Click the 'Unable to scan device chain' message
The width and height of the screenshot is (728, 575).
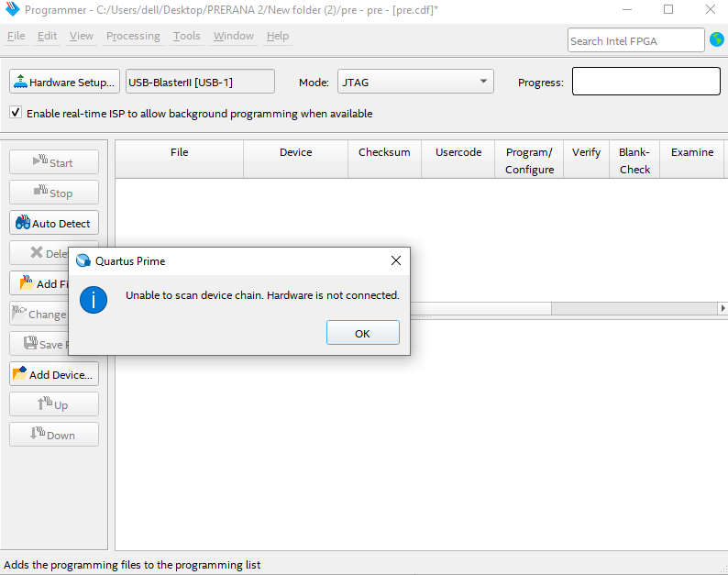262,295
